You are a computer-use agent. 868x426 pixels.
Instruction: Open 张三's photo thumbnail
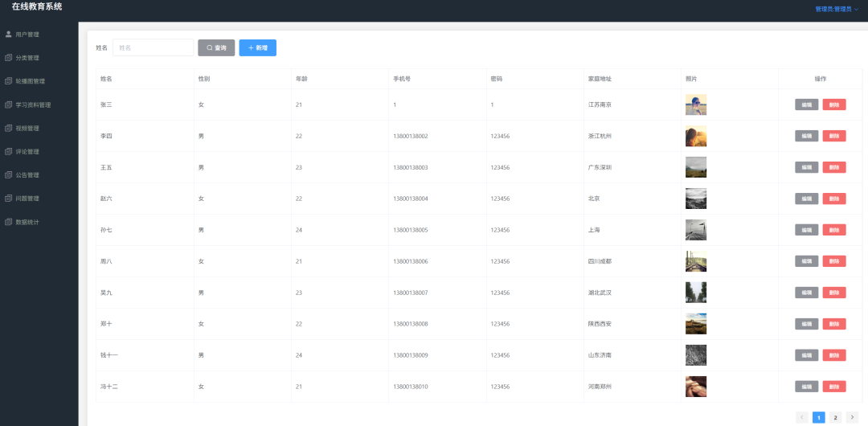pos(696,104)
